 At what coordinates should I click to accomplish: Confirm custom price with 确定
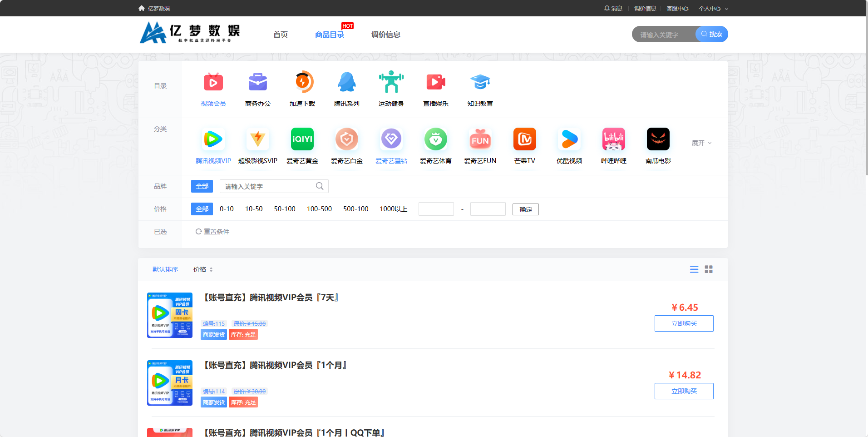[526, 209]
